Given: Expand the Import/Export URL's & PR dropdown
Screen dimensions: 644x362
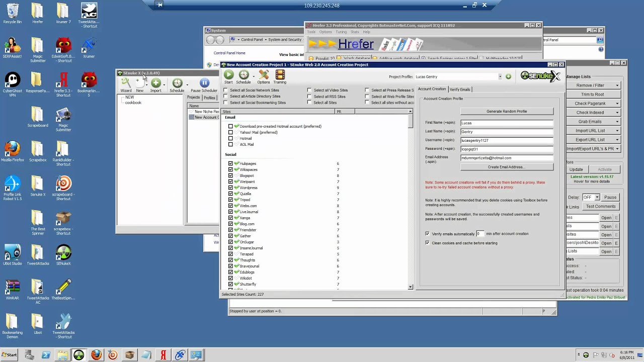Looking at the screenshot, I should [593, 149].
